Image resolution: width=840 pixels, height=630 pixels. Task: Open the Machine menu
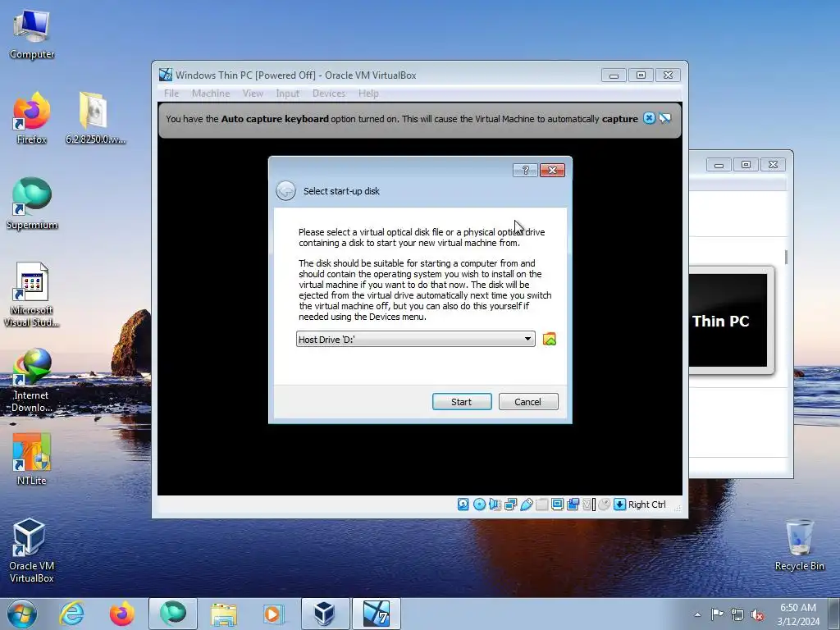(211, 94)
